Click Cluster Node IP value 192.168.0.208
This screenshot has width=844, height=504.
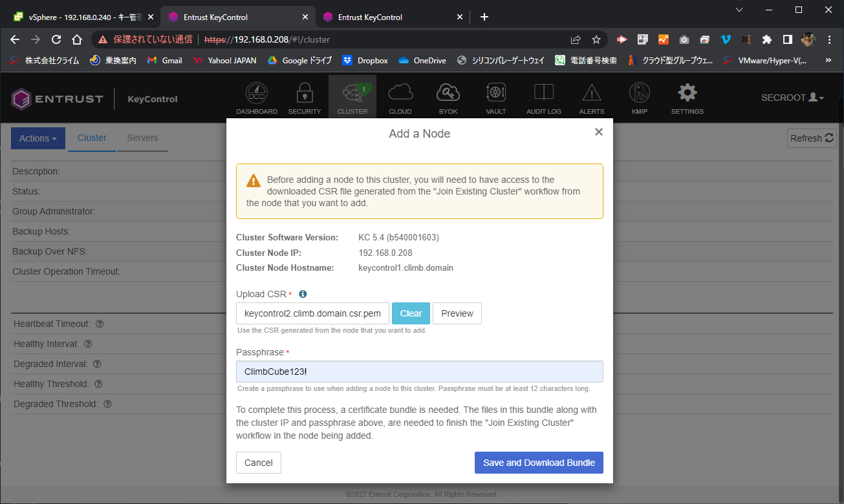(385, 253)
